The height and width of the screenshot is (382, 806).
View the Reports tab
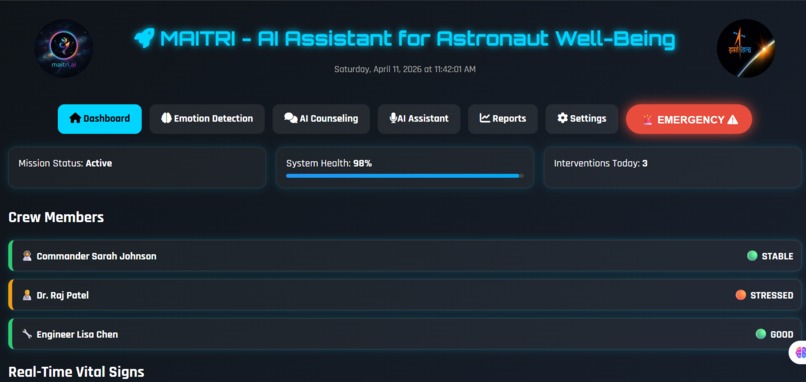tap(503, 119)
